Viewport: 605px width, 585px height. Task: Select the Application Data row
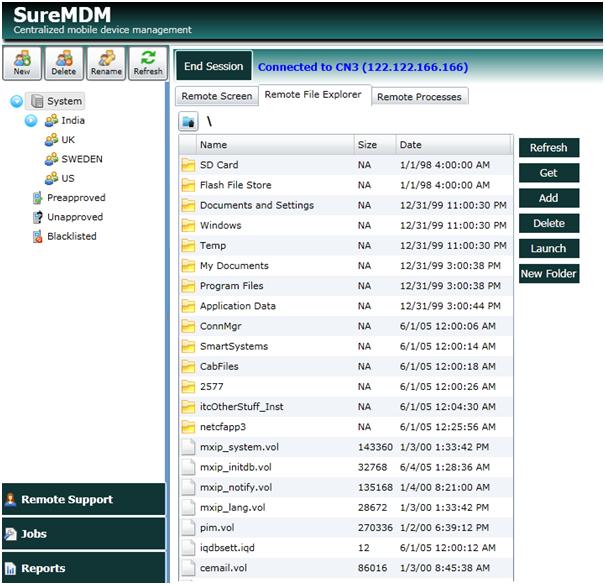[x=346, y=306]
